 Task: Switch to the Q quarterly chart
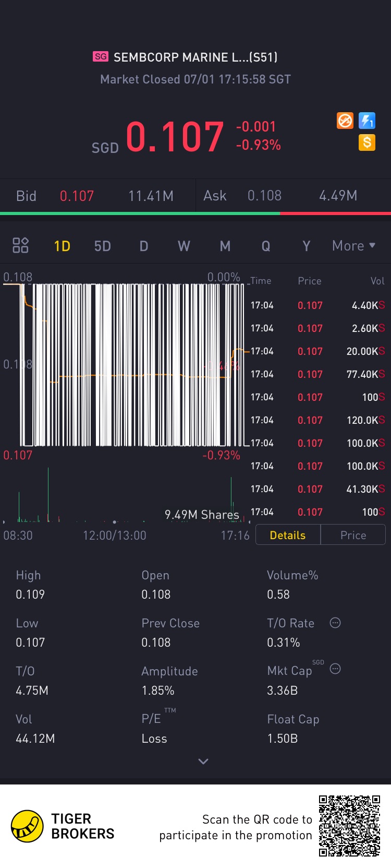tap(266, 246)
